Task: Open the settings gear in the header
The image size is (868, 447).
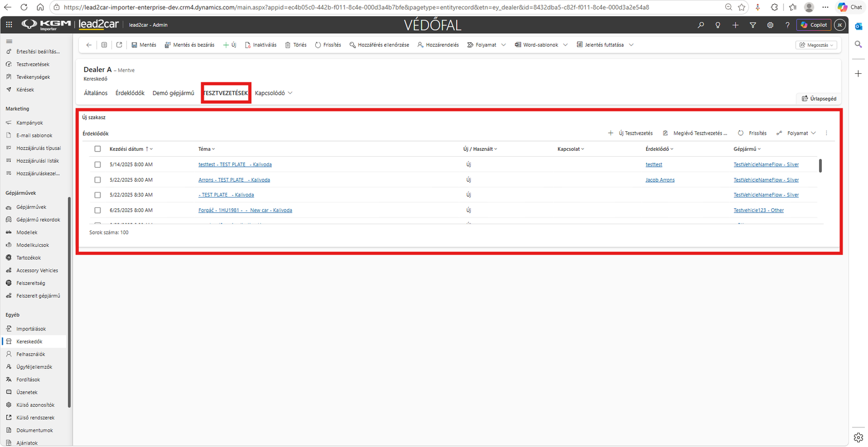Action: click(770, 25)
